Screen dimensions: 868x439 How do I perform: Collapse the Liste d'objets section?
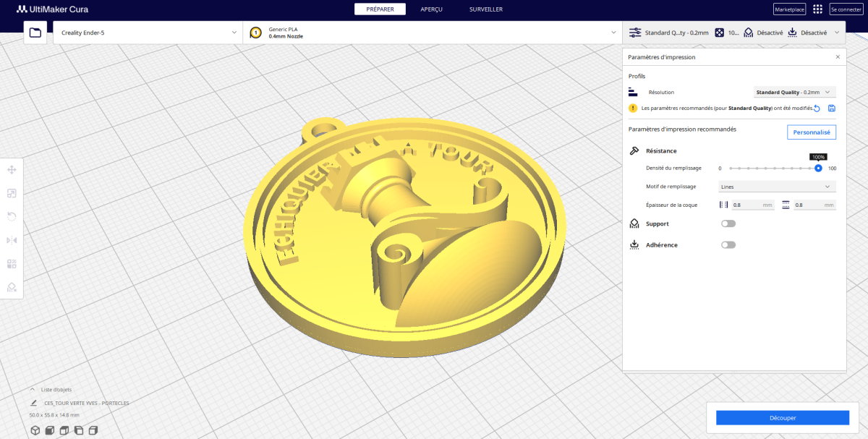click(33, 389)
